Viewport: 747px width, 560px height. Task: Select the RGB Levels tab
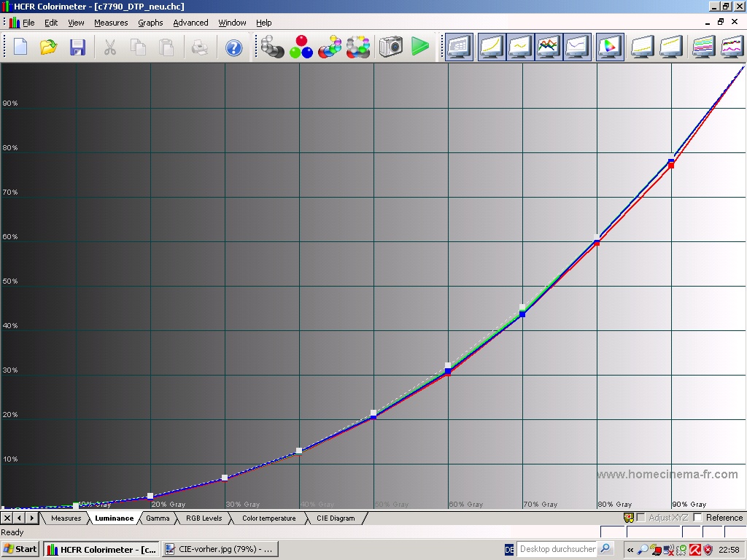(204, 518)
